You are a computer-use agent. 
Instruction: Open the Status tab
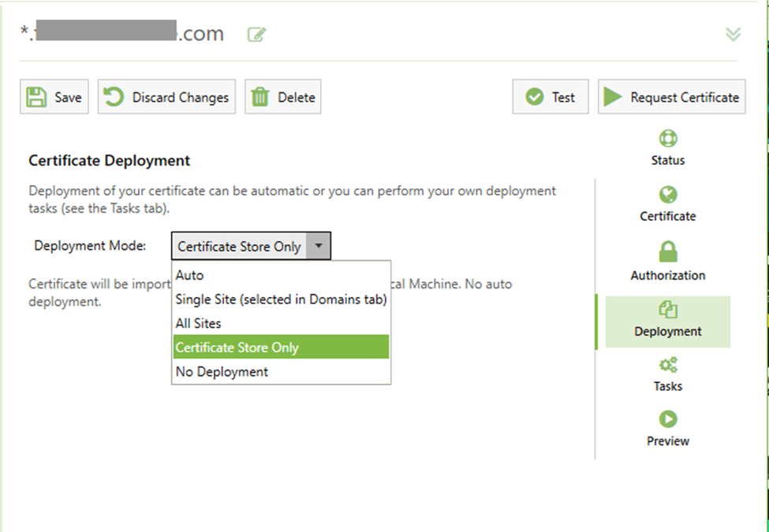point(667,148)
